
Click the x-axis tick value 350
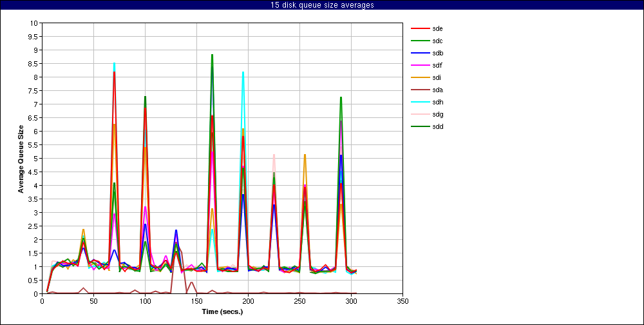tap(402, 302)
